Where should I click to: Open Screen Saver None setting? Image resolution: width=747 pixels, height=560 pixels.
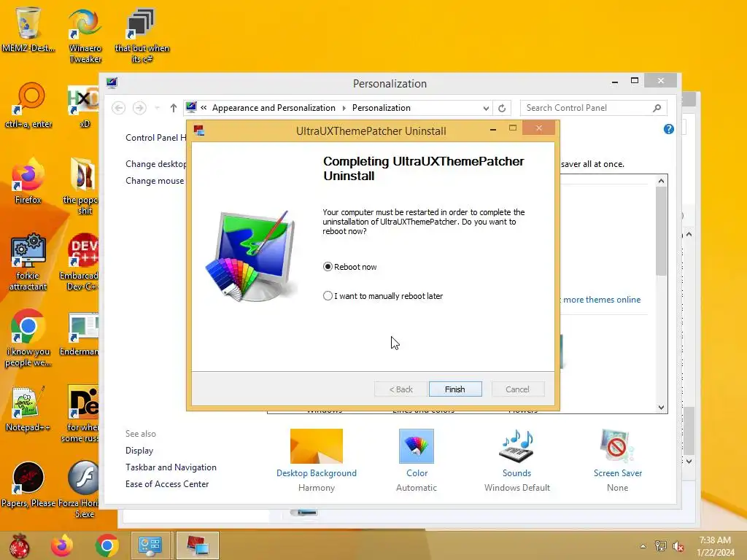point(617,461)
